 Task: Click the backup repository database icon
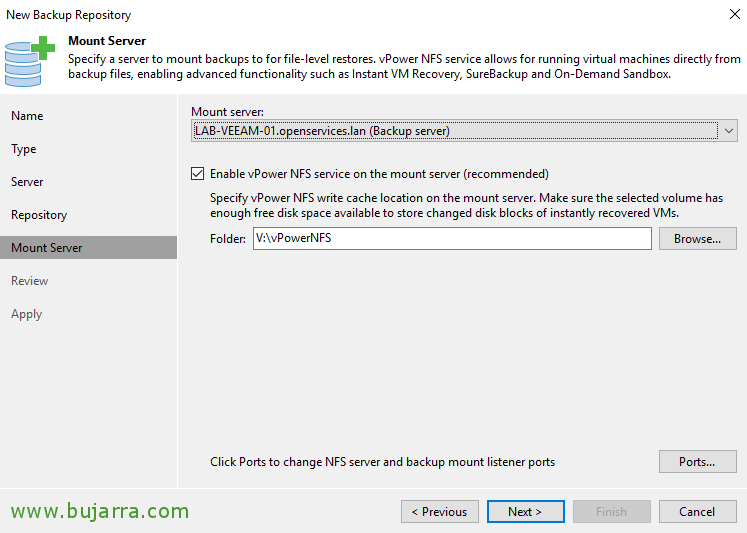point(30,61)
